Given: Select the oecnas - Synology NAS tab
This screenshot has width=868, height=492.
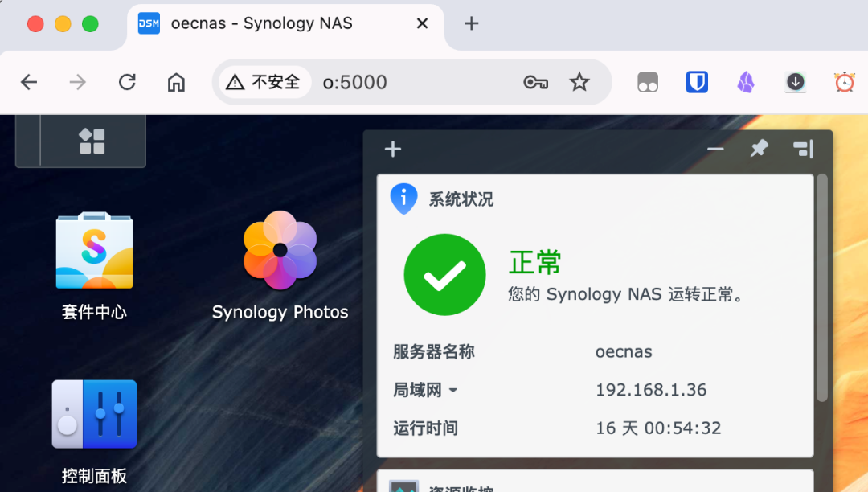Looking at the screenshot, I should point(260,23).
